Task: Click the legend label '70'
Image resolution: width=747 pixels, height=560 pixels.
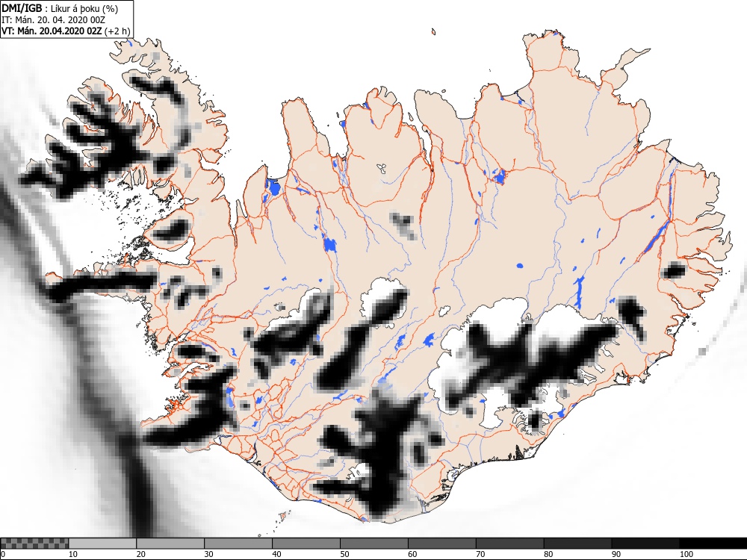Action: pyautogui.click(x=480, y=554)
